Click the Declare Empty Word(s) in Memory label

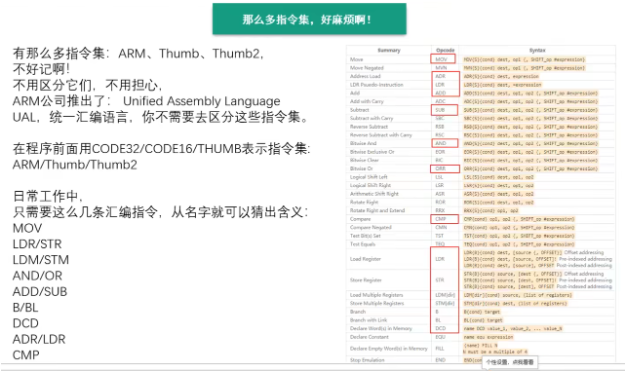tap(389, 348)
